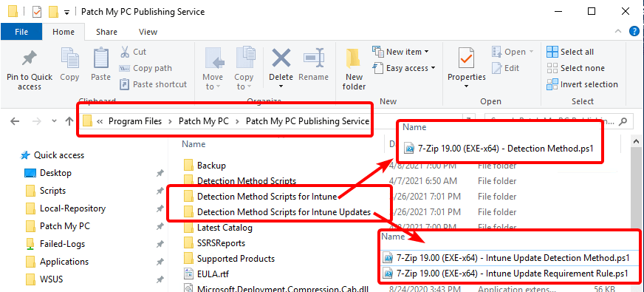Screen dimensions: 644x292
Task: Click the Back navigation arrow
Action: (15, 121)
